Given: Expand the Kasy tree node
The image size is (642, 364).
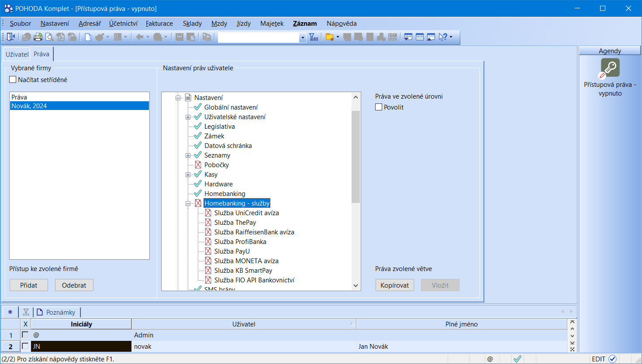Looking at the screenshot, I should [188, 175].
